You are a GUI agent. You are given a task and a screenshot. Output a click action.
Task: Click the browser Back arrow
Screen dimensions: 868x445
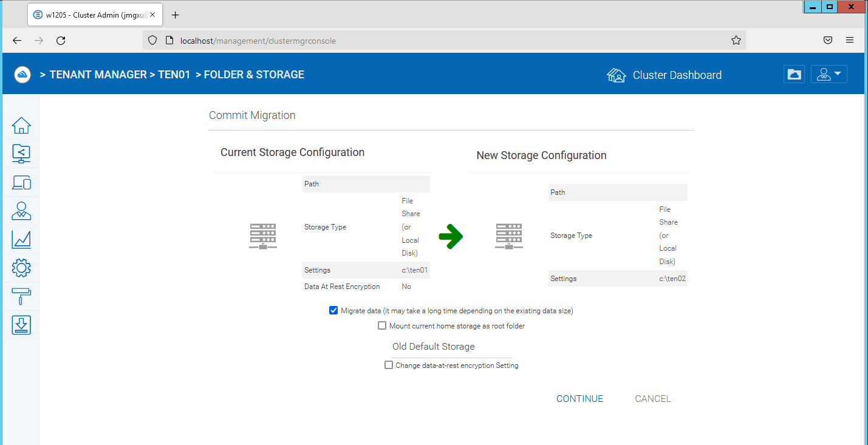[17, 41]
